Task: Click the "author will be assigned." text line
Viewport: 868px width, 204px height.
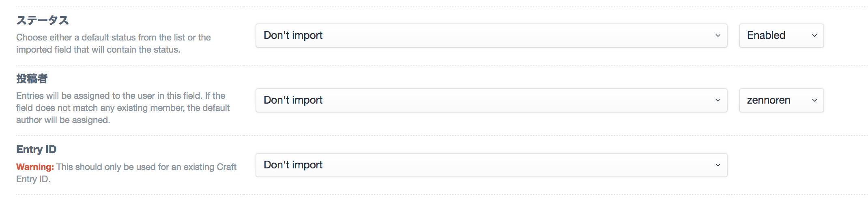Action: click(63, 120)
